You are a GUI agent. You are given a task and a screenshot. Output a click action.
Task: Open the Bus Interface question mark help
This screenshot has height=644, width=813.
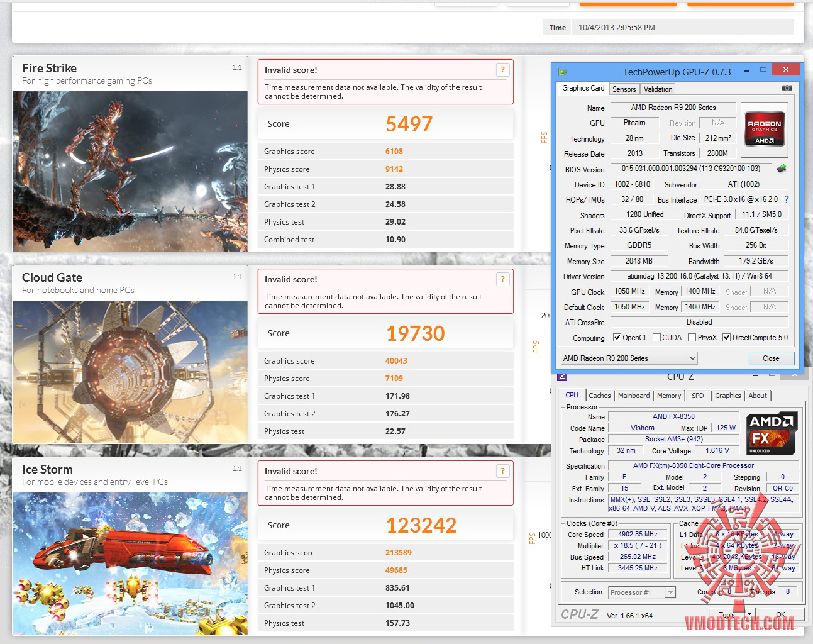[786, 199]
